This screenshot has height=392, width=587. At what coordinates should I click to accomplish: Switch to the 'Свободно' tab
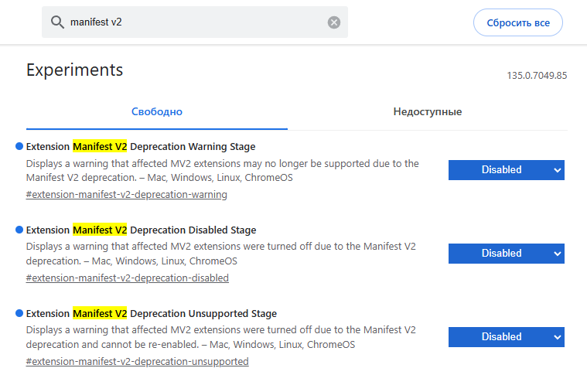point(157,112)
